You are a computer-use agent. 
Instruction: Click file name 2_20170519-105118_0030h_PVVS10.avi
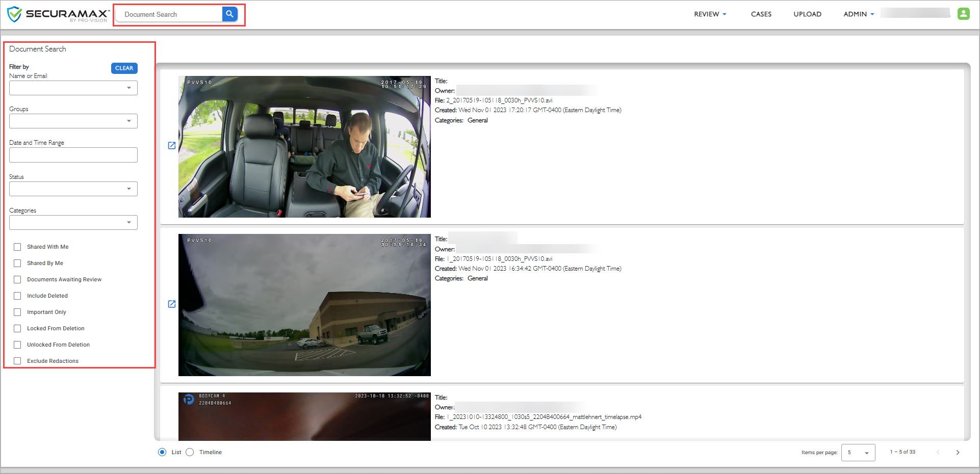(499, 100)
